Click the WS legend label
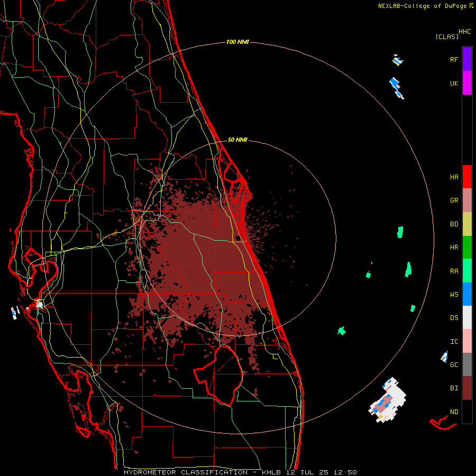The height and width of the screenshot is (476, 476). [x=454, y=295]
